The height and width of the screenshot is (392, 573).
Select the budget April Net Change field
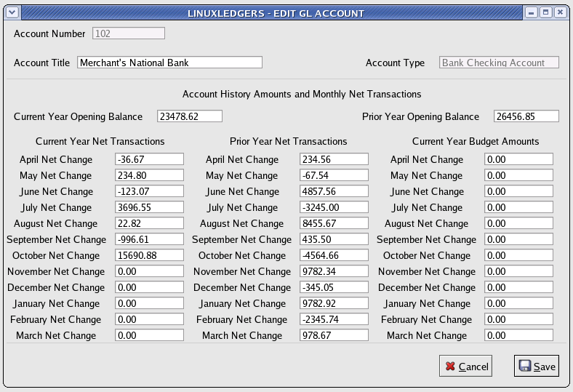pyautogui.click(x=518, y=159)
